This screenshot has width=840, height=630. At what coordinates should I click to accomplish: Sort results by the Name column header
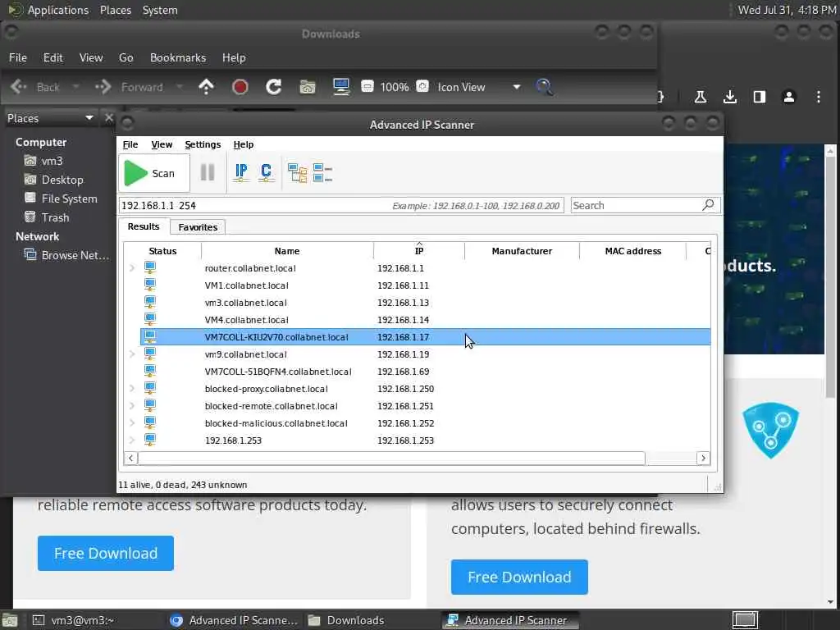click(287, 251)
